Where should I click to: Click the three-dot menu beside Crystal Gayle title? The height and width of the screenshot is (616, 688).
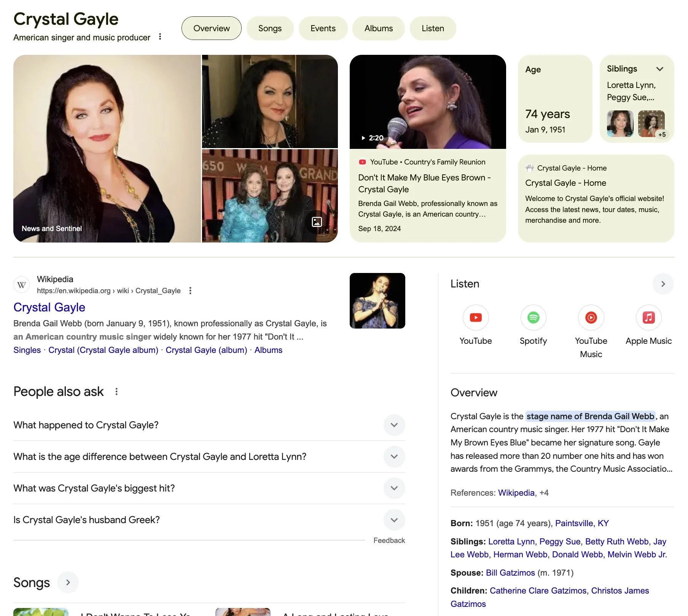(160, 37)
